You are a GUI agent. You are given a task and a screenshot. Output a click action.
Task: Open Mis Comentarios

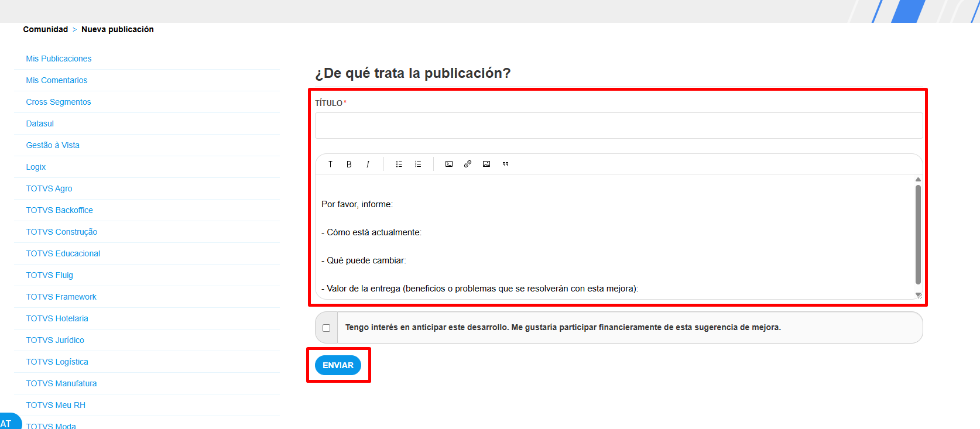click(57, 80)
